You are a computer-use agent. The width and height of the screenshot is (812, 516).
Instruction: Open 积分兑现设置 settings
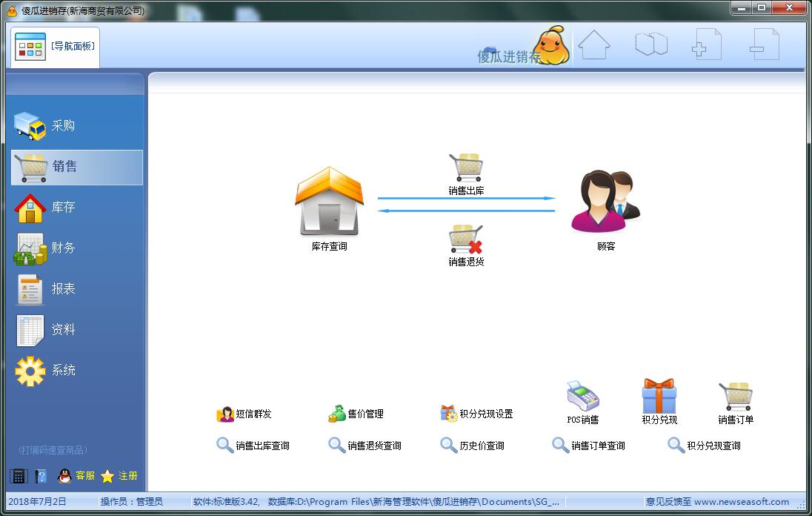point(476,414)
